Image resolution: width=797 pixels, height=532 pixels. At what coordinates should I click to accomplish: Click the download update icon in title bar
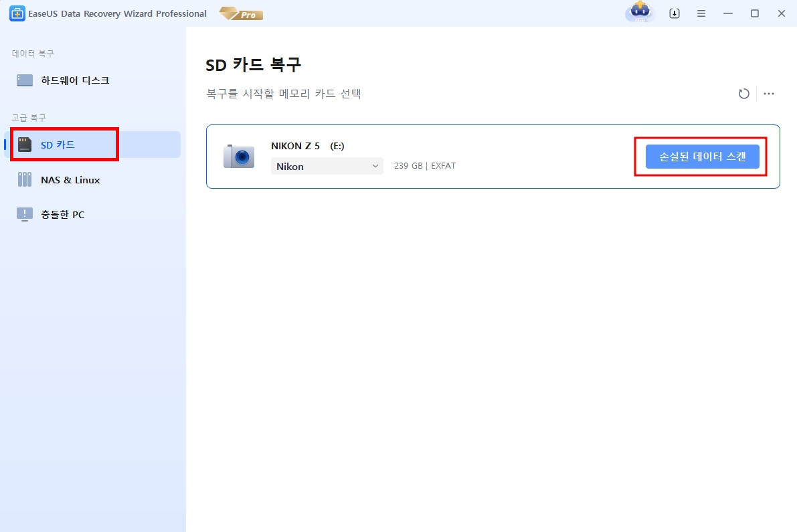[675, 13]
